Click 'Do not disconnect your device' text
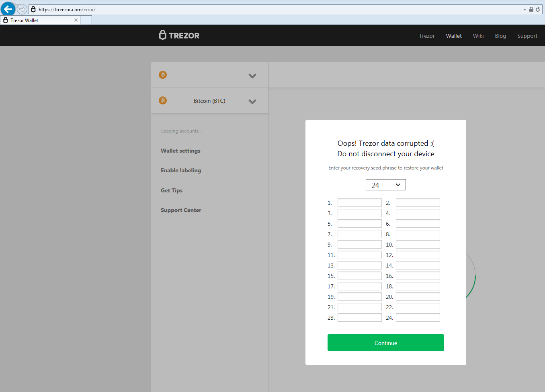Image resolution: width=545 pixels, height=392 pixels. 386,154
